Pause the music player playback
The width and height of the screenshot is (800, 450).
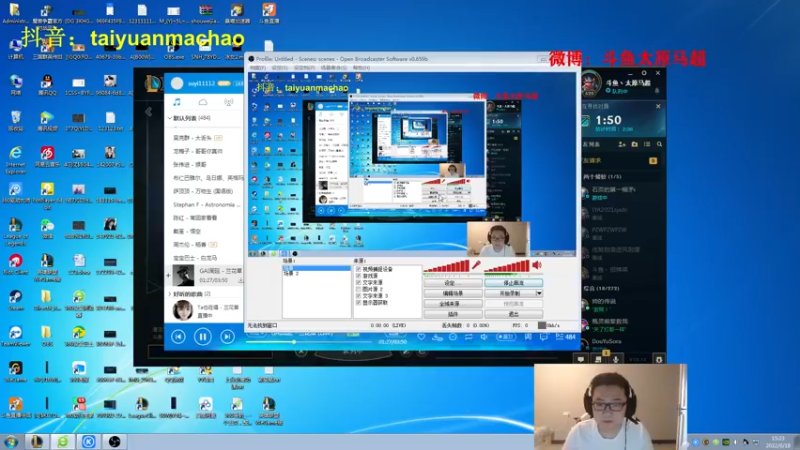coord(203,336)
